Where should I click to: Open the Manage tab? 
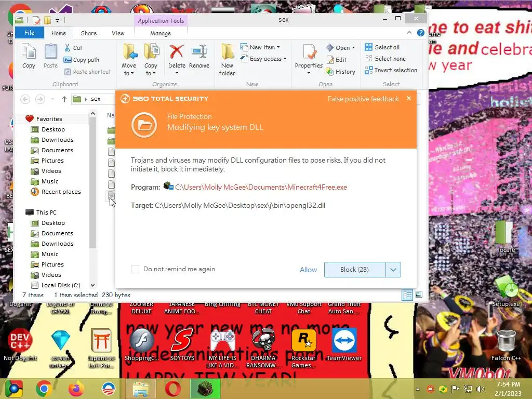161,33
